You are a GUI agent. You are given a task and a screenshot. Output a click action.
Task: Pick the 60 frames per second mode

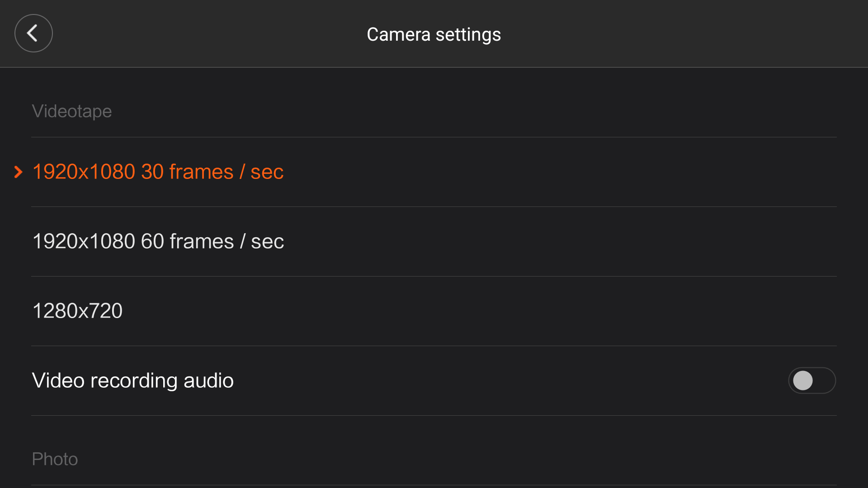click(434, 241)
